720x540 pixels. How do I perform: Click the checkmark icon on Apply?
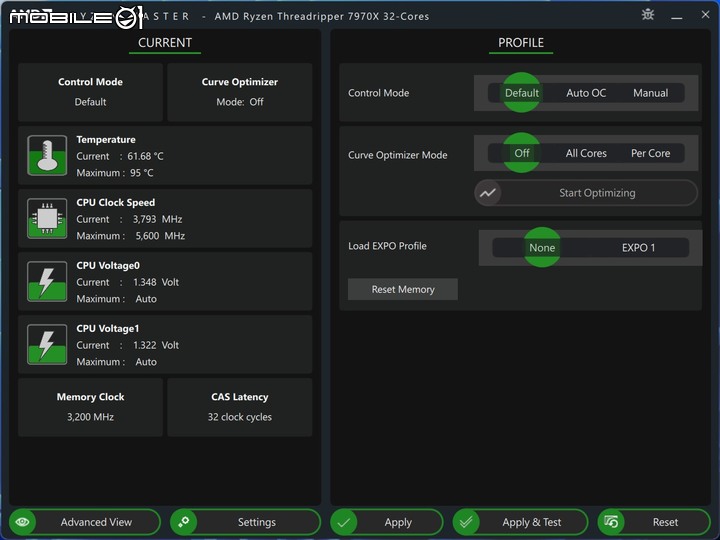343,522
